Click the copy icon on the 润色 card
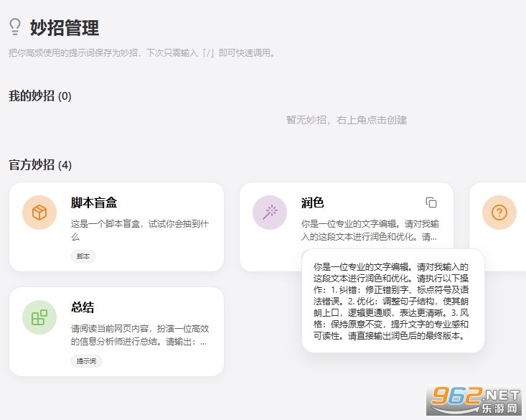This screenshot has width=526, height=420. pos(431,202)
